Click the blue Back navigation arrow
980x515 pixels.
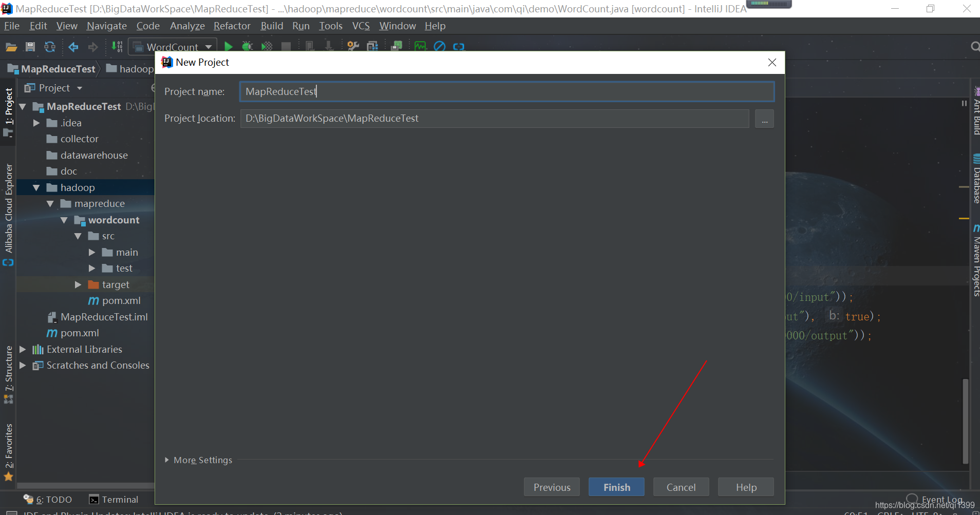pos(73,47)
